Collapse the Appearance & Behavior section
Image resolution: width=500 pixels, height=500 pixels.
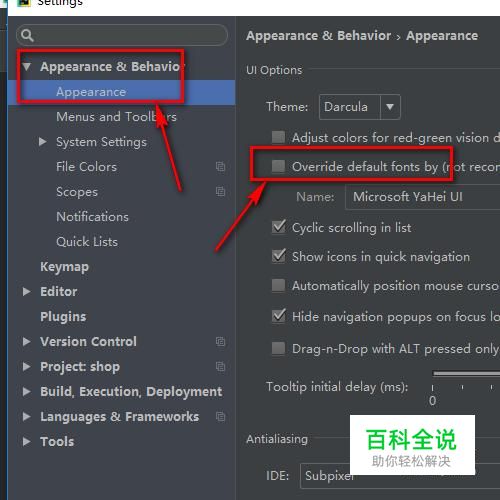coord(26,66)
